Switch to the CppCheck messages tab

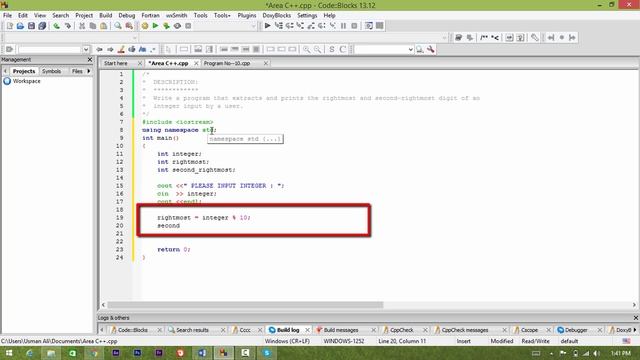pyautogui.click(x=464, y=330)
